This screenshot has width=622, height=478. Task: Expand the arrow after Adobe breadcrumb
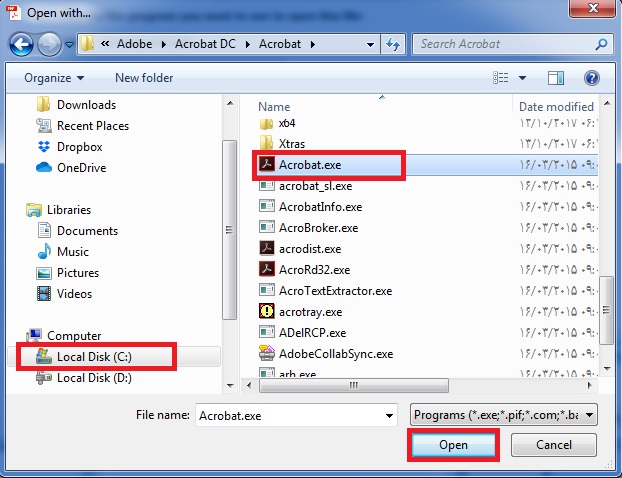163,44
